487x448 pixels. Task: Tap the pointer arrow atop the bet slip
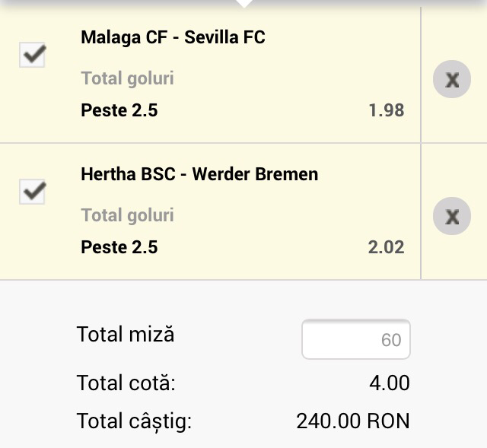243,3
